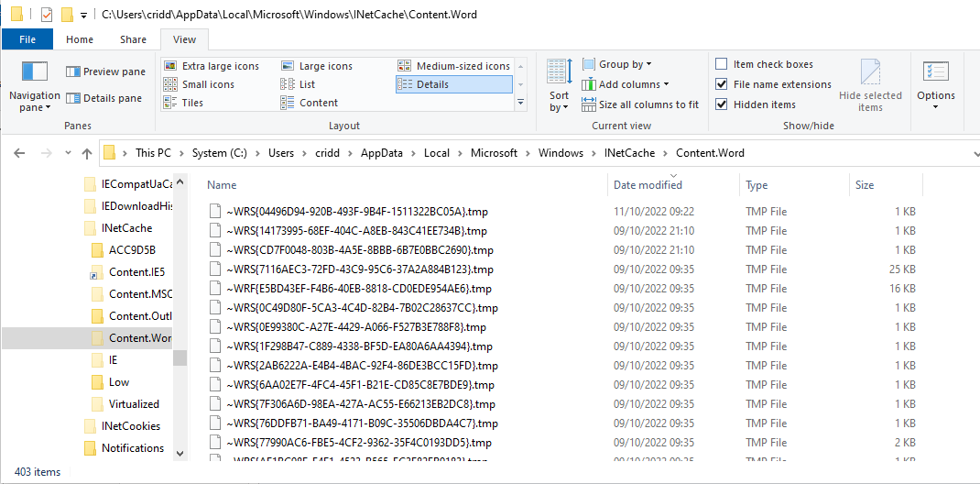Select Low folder in tree
This screenshot has height=484, width=980.
(110, 382)
